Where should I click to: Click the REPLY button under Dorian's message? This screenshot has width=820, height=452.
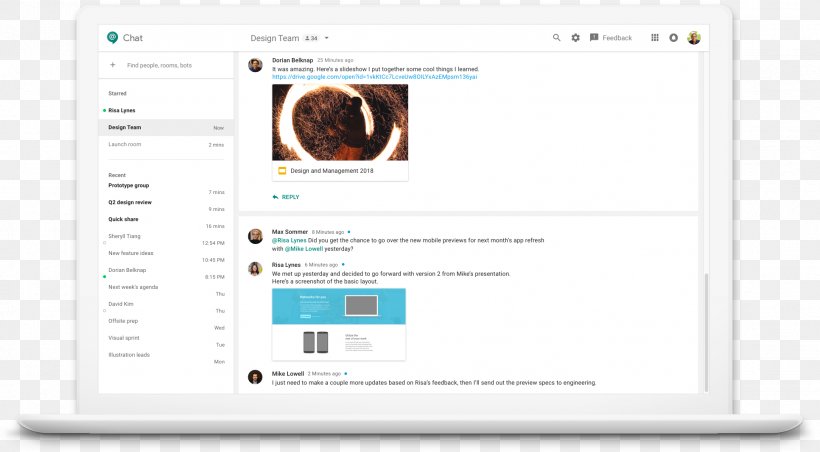pyautogui.click(x=286, y=197)
